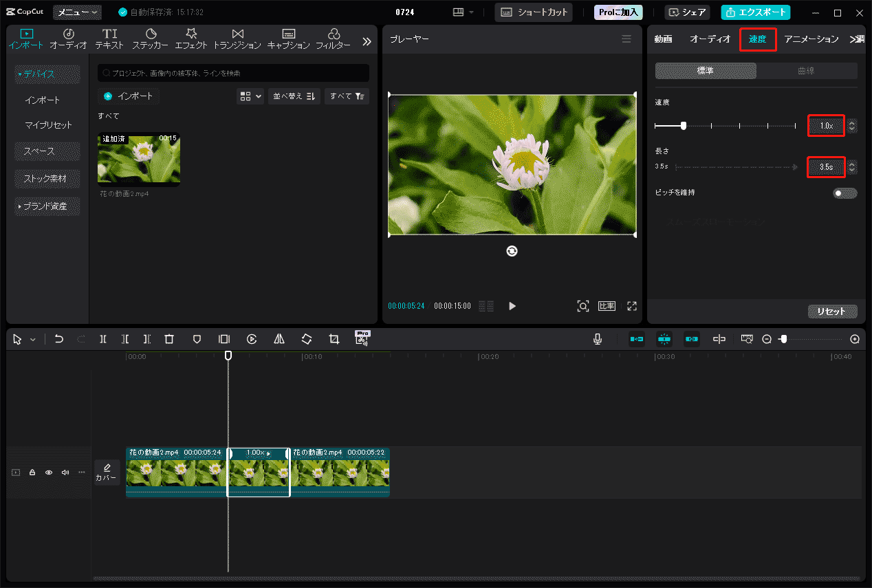Open the キャプション tab

(x=288, y=39)
